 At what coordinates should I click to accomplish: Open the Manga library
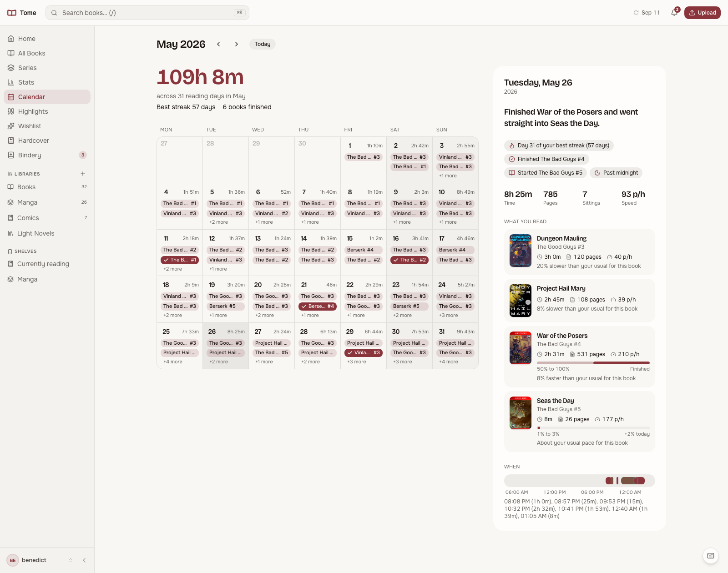[x=47, y=202]
